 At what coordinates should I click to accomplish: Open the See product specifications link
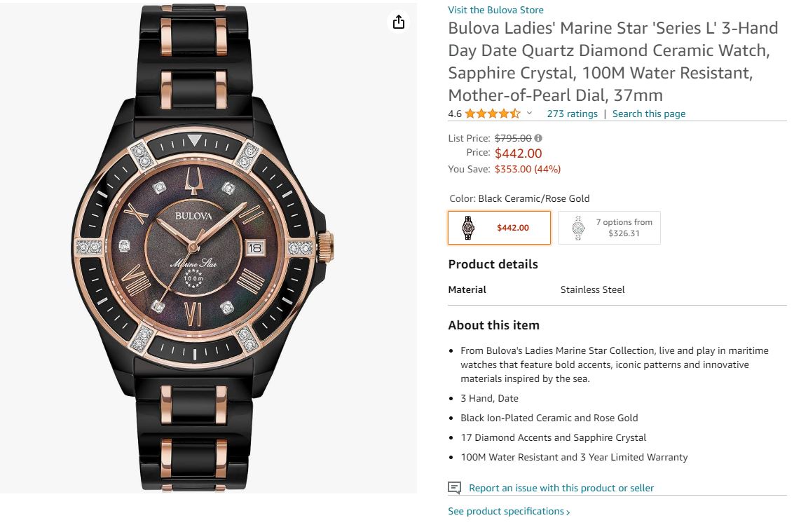506,512
